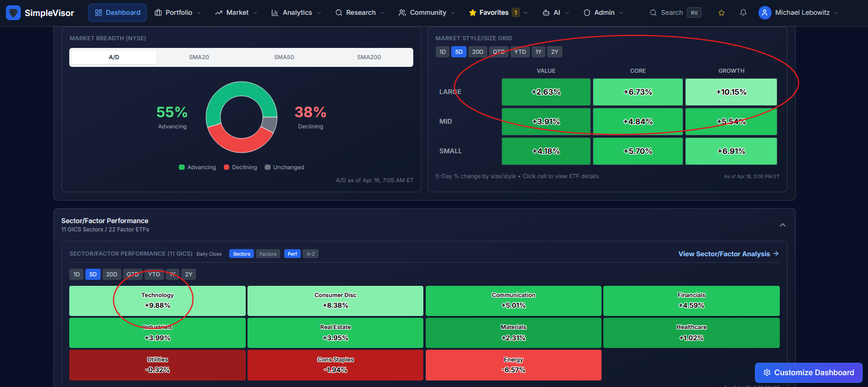
Task: Open the Dashboard nav item
Action: [117, 12]
